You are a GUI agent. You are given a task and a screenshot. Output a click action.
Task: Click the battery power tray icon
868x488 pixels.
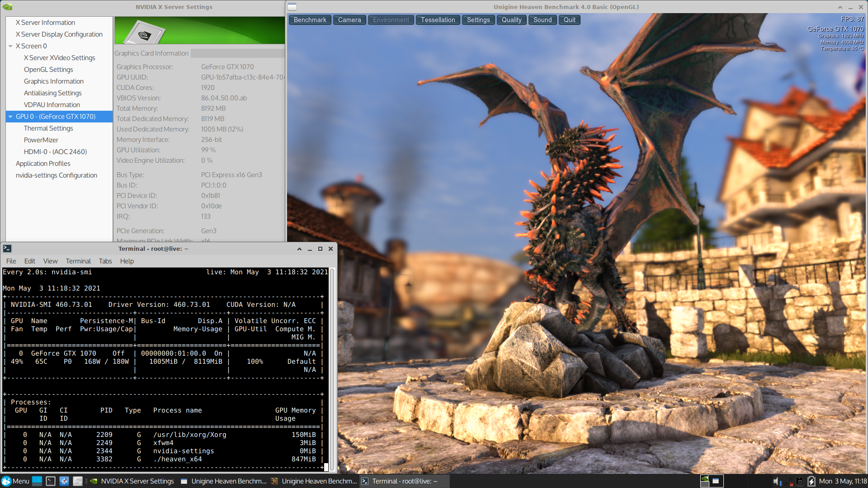coord(811,481)
